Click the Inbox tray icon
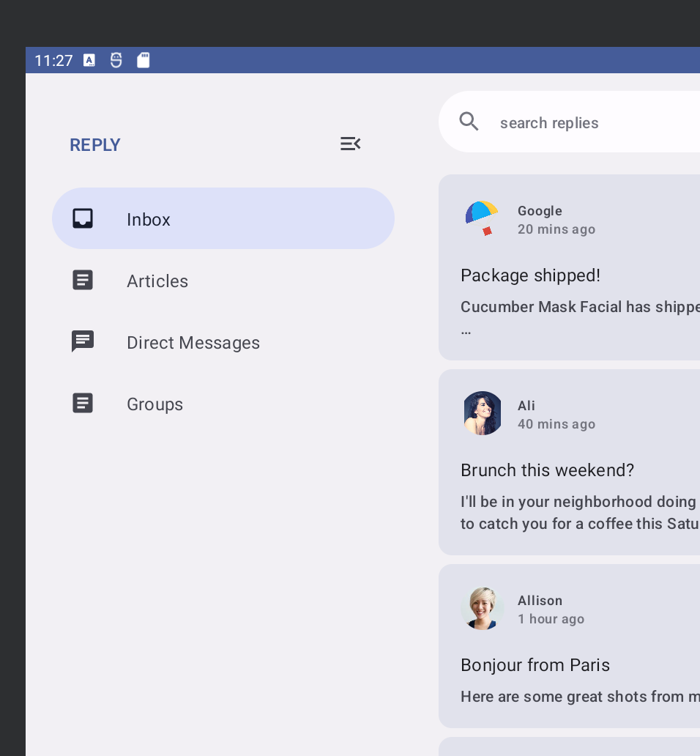 coord(83,218)
